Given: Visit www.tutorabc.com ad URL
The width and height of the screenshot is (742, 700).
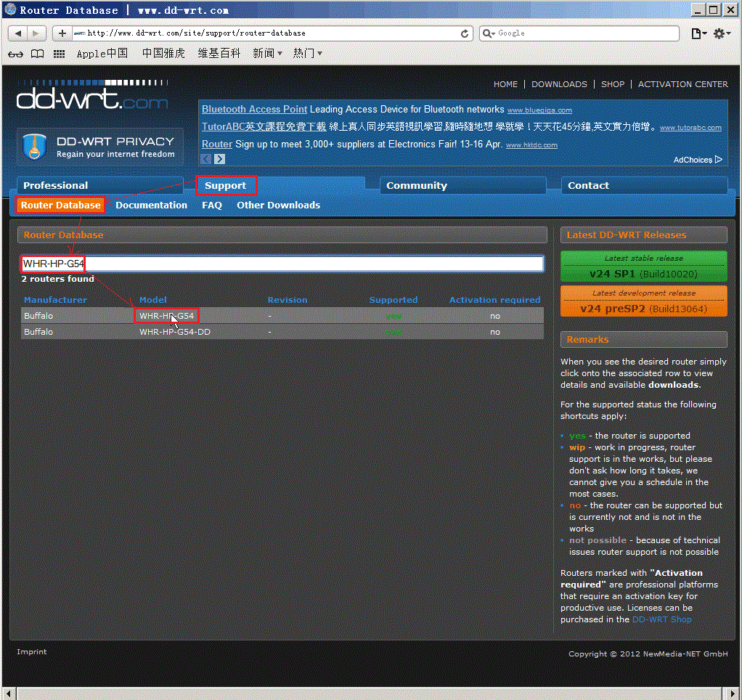Looking at the screenshot, I should (690, 128).
